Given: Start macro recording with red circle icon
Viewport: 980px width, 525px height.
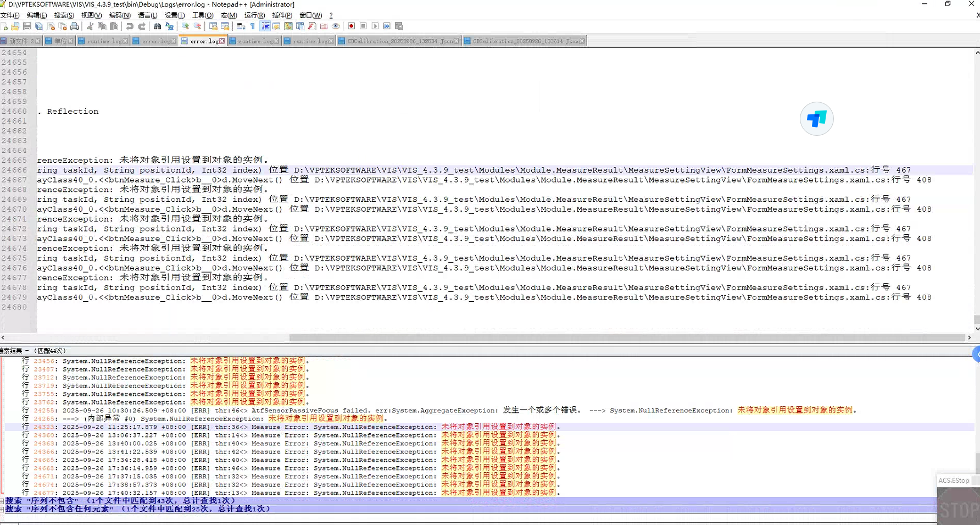Looking at the screenshot, I should click(x=352, y=26).
